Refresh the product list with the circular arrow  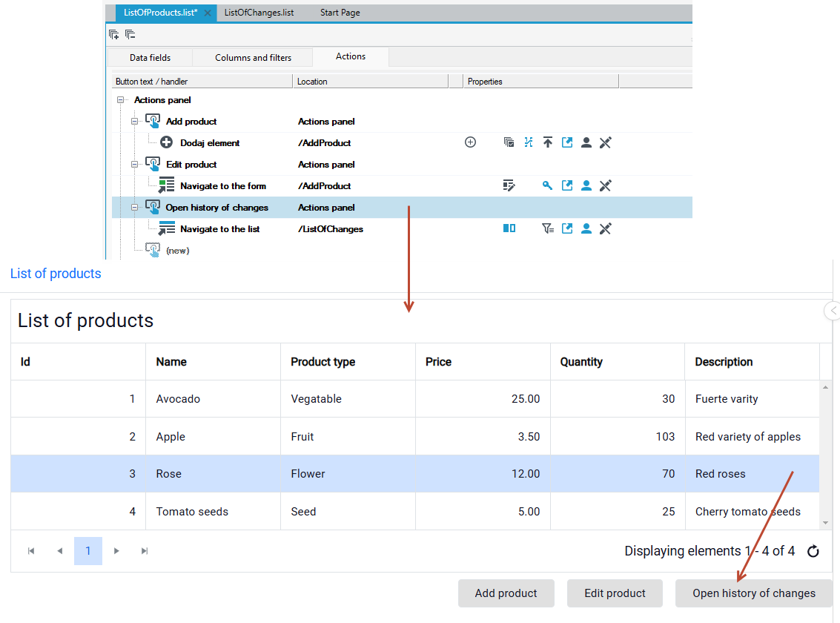(x=813, y=551)
